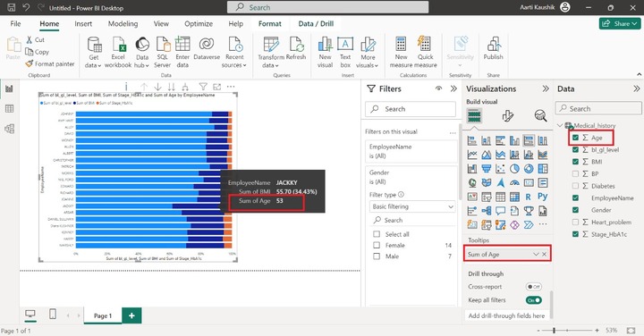Open the Data hub
This screenshot has height=336, width=644.
click(141, 52)
